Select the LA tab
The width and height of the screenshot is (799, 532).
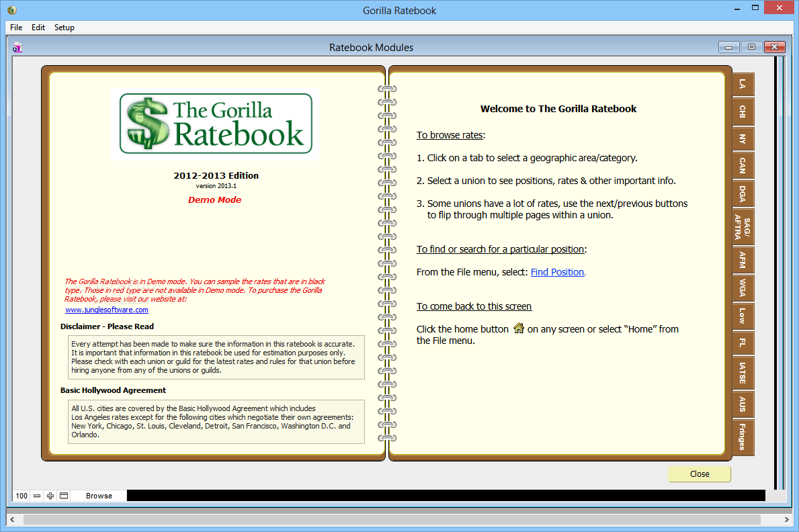(743, 84)
